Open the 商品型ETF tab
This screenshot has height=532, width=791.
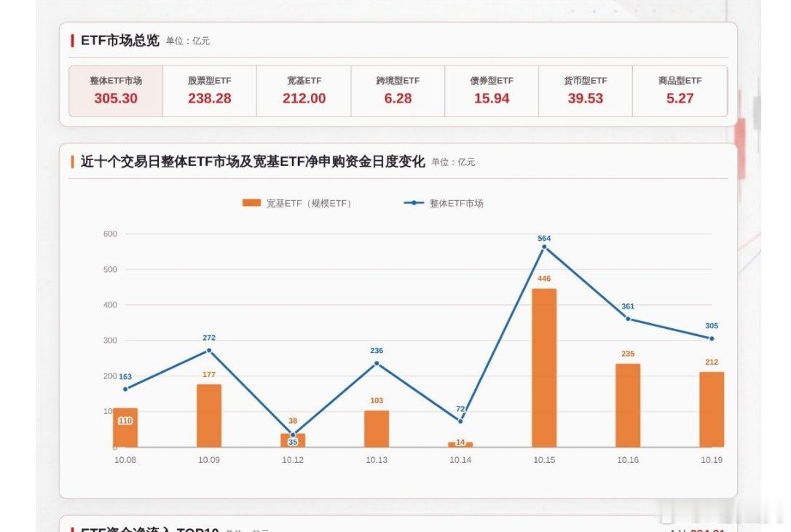pyautogui.click(x=680, y=91)
